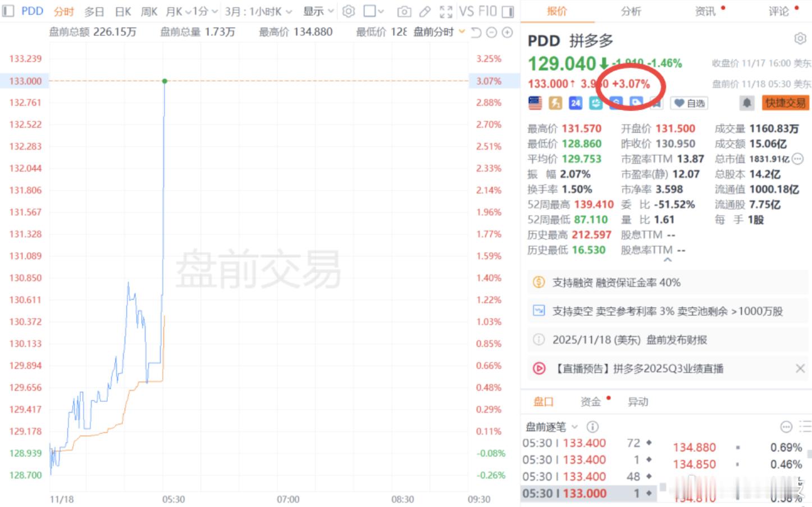Click the teal badge icon after 24
This screenshot has width=812, height=507.
click(x=595, y=103)
